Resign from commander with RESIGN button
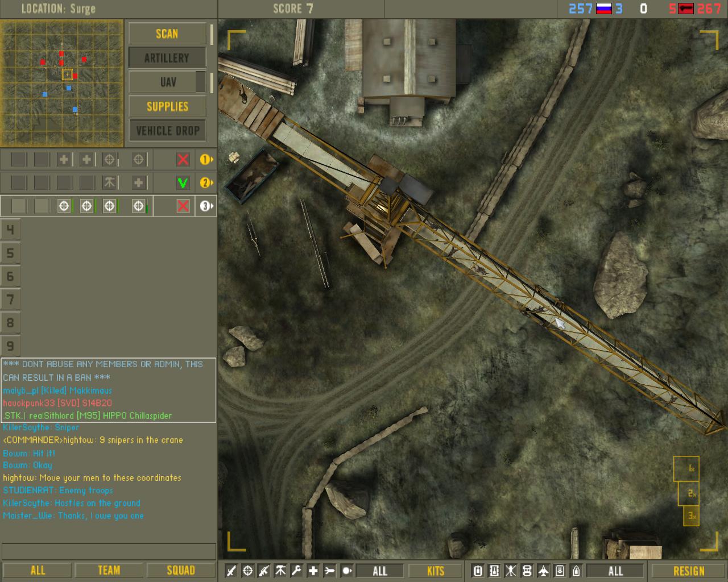The width and height of the screenshot is (728, 582). (x=689, y=571)
